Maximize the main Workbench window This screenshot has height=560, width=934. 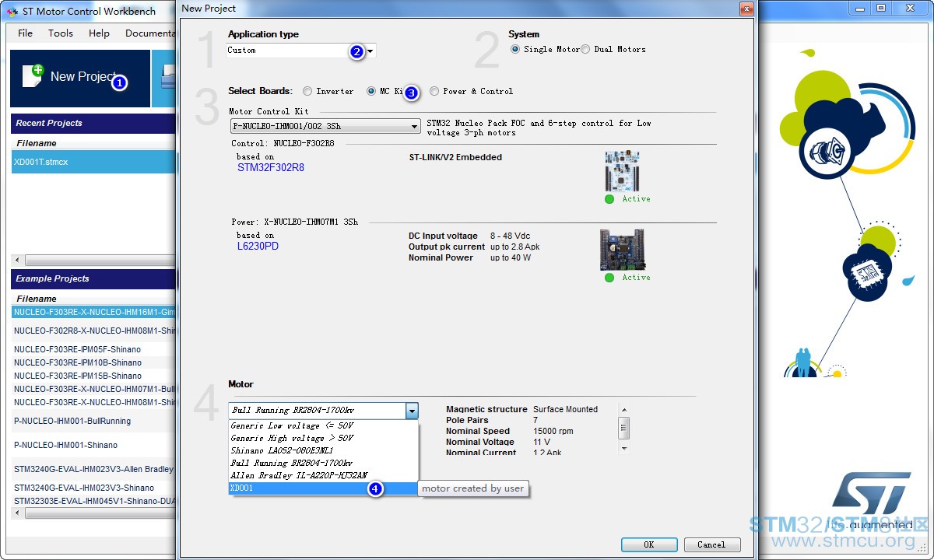(x=881, y=8)
